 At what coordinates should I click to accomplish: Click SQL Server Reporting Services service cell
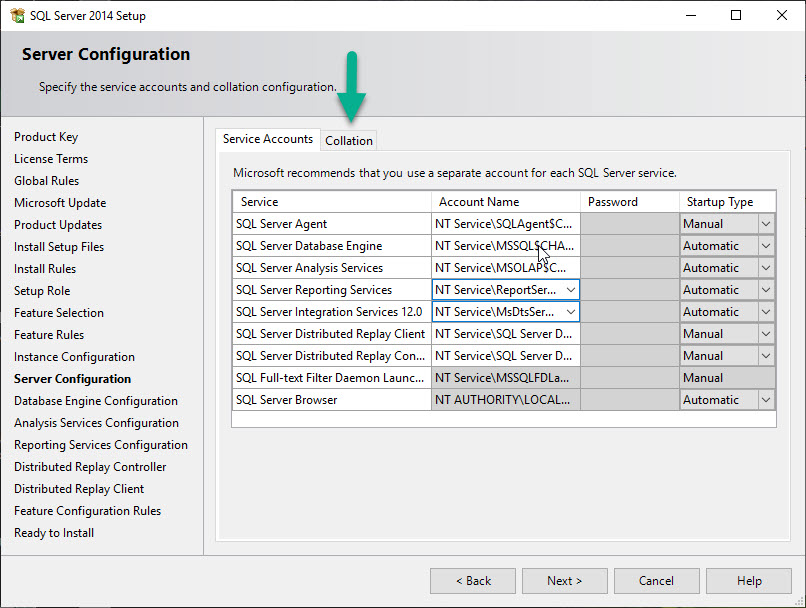(x=332, y=290)
